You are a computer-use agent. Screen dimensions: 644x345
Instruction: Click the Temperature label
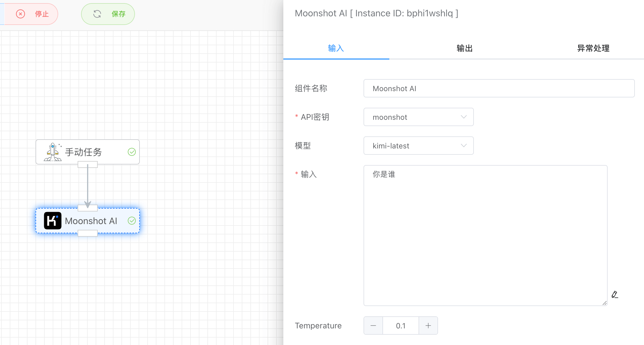coord(318,326)
